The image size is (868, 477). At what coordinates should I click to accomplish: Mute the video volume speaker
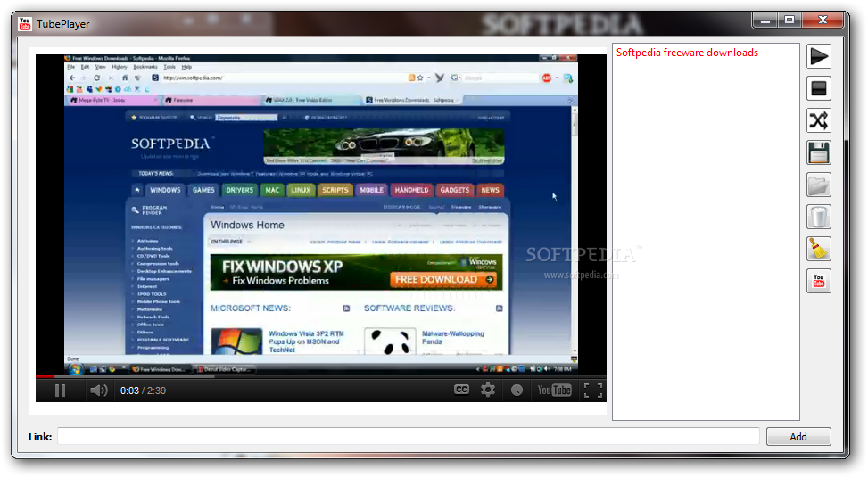(x=98, y=391)
